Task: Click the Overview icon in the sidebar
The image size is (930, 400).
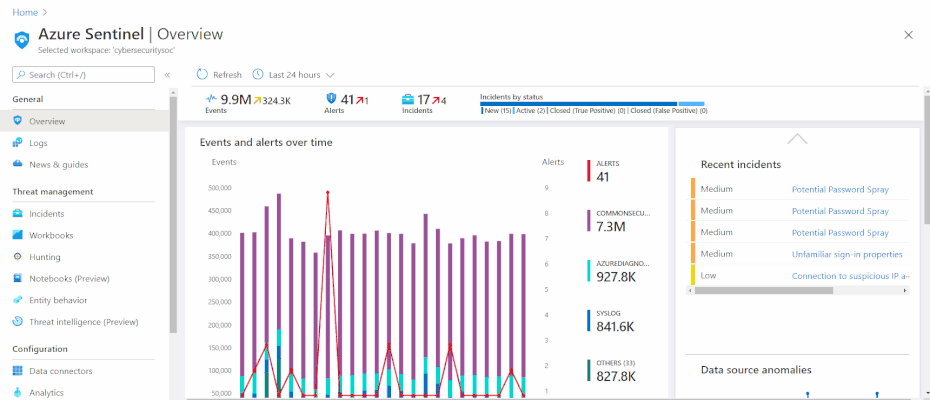Action: 18,121
